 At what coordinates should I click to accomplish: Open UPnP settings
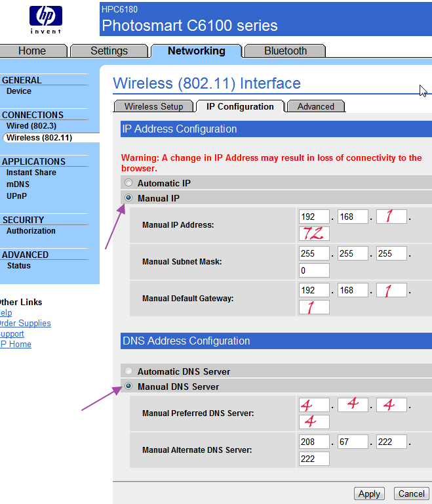(16, 196)
